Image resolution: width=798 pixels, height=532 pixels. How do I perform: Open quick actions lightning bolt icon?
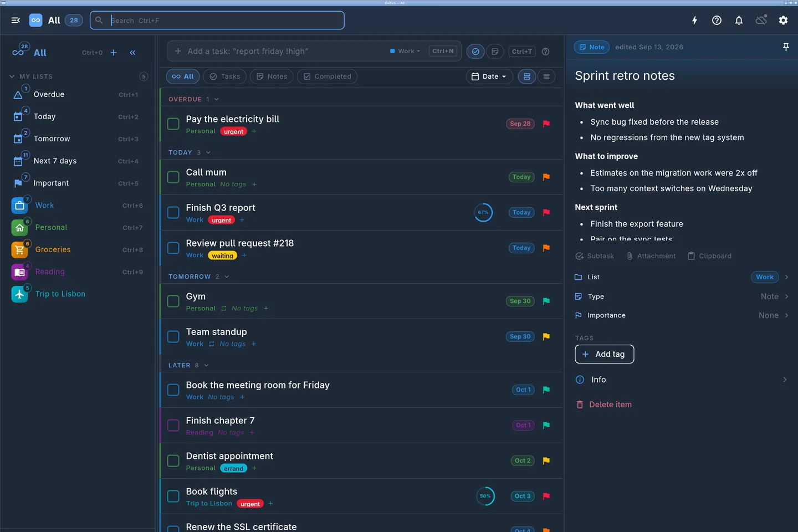[694, 21]
